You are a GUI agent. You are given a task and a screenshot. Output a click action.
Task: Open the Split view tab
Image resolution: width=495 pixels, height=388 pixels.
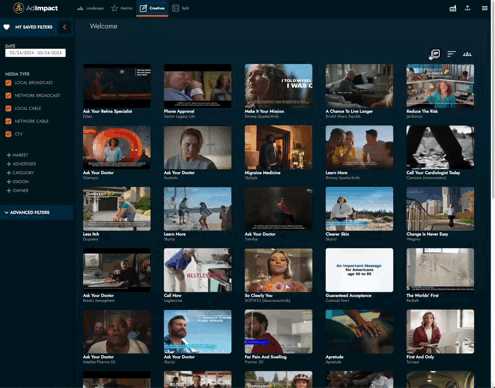pos(180,8)
